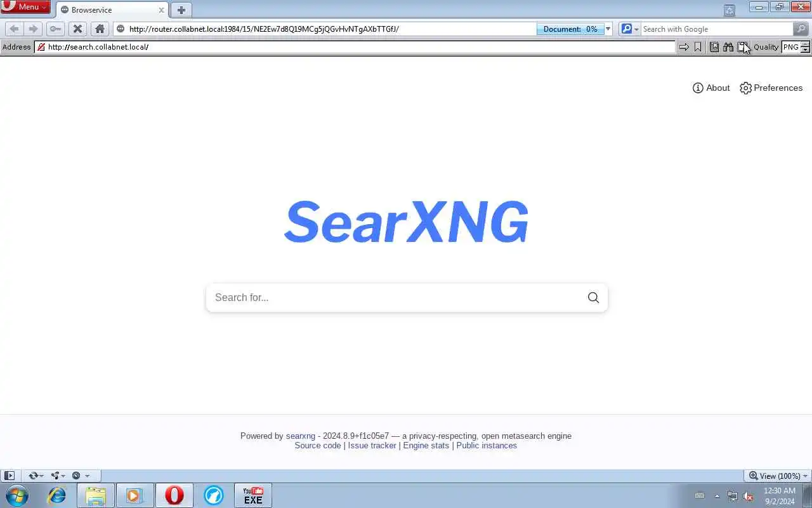
Task: Click the Go arrow in Browservice bar
Action: (x=684, y=47)
